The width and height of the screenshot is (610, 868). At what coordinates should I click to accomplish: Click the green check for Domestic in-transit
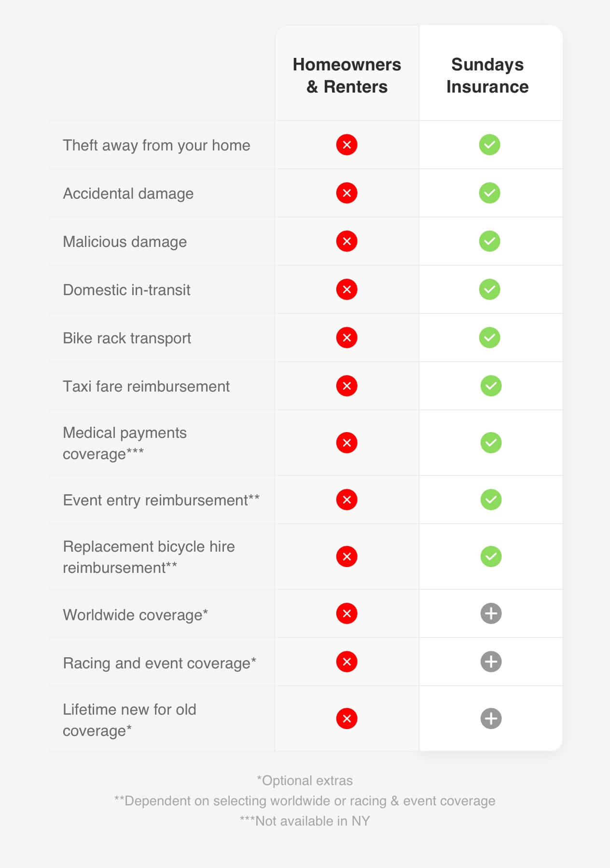tap(489, 289)
